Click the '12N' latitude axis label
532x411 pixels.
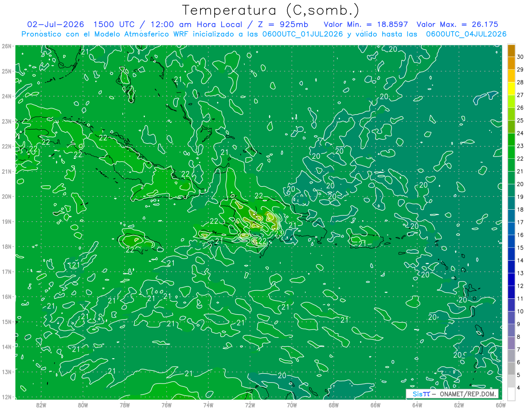[6, 397]
